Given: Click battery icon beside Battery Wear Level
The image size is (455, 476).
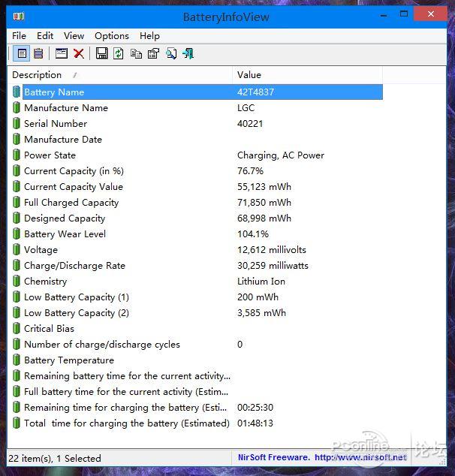Looking at the screenshot, I should point(17,233).
